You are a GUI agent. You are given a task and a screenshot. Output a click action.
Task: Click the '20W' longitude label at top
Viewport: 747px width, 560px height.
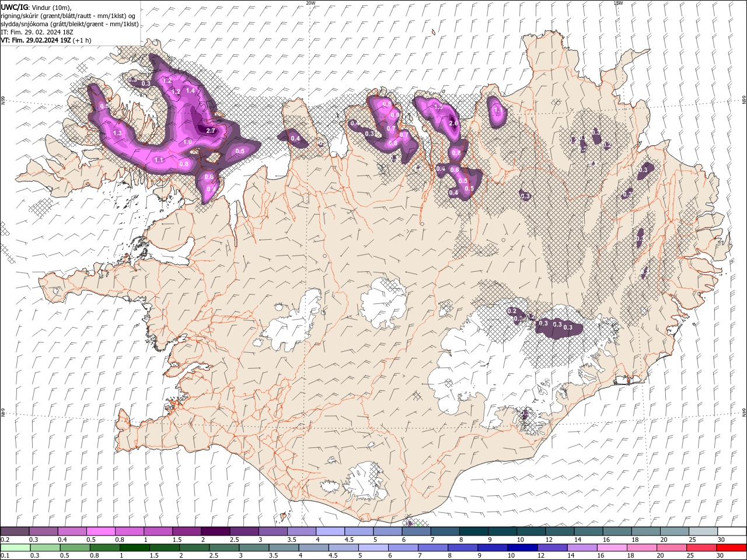point(310,3)
